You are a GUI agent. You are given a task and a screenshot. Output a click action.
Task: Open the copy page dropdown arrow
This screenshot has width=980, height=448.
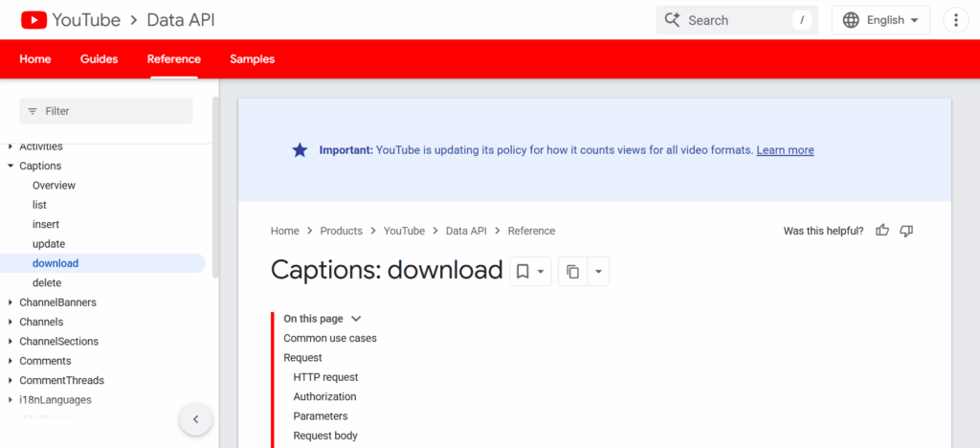[x=598, y=271]
